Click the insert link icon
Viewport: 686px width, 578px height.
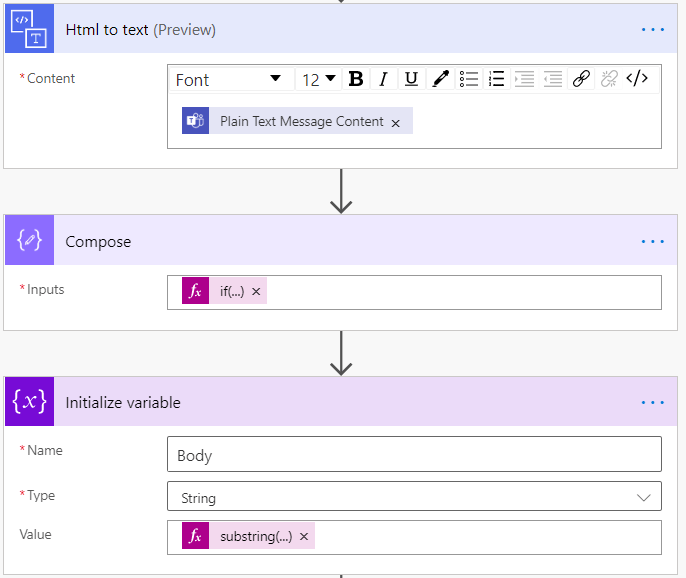coord(581,80)
